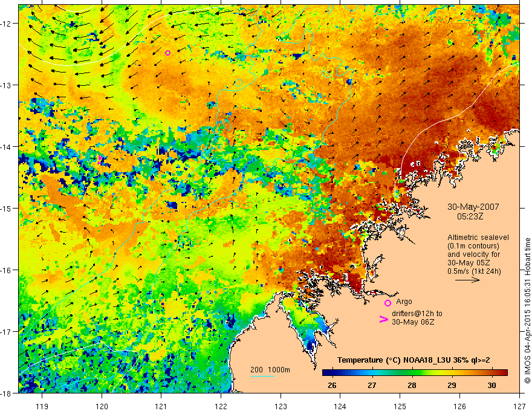Click the latitude axis label -13
Viewport: 532px width, 411px height.
pos(7,85)
